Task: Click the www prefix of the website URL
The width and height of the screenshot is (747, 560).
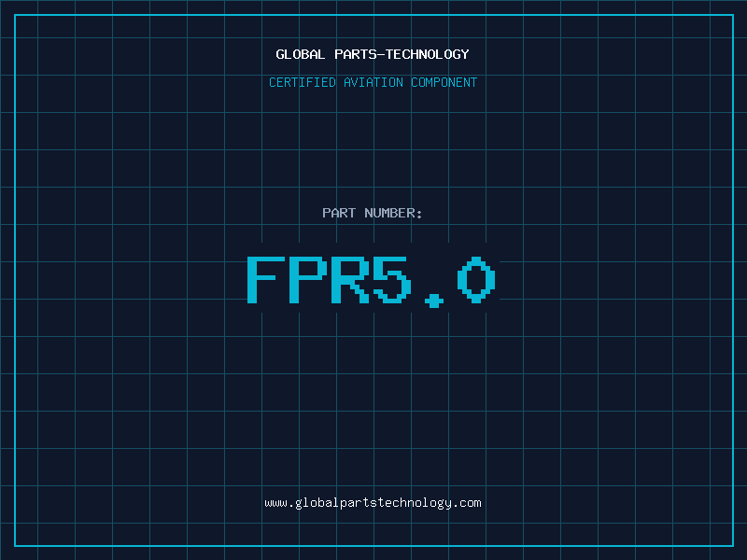Action: click(275, 502)
